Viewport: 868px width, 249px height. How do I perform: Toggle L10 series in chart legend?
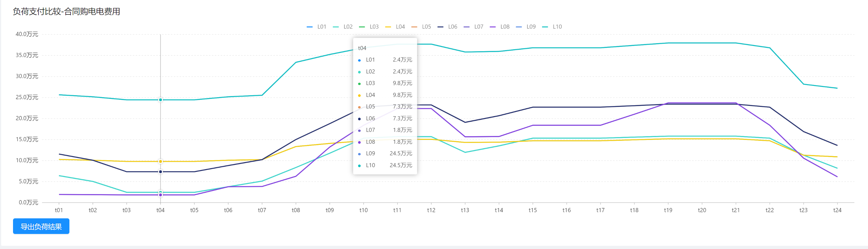(x=552, y=27)
